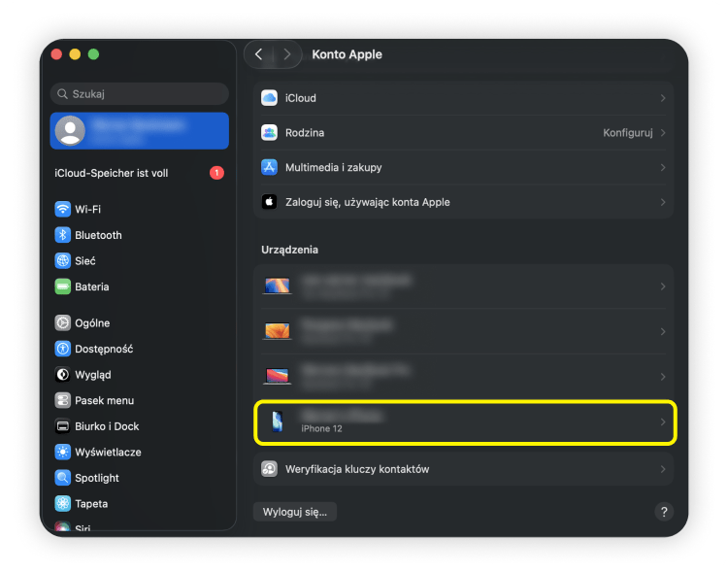Expand the iPhone 12 row chevron
The width and height of the screenshot is (728, 573).
tap(663, 421)
